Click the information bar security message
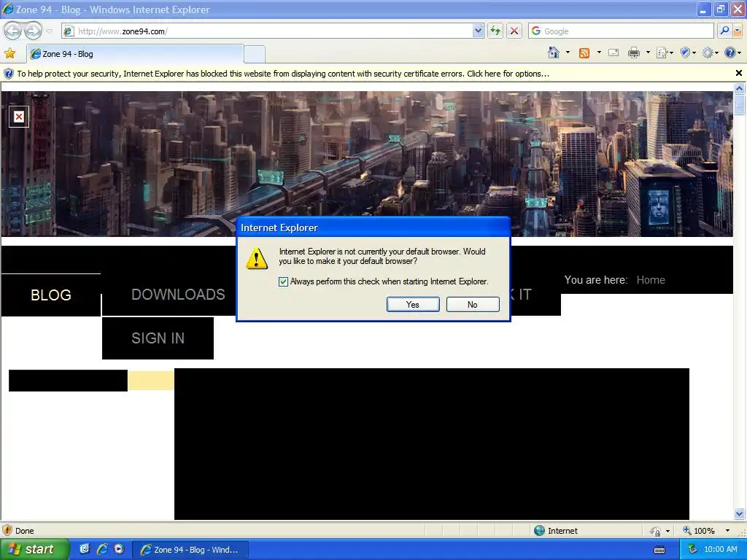 (x=283, y=74)
